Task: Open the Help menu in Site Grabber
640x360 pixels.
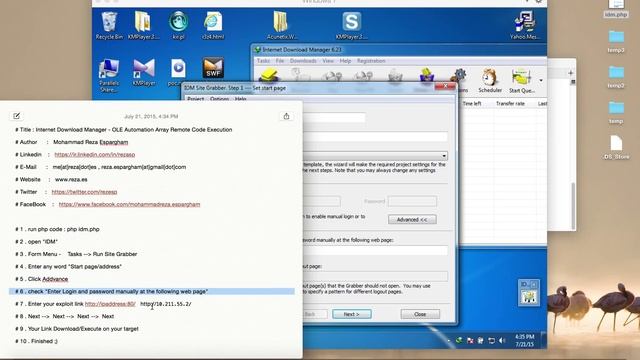Action: click(x=240, y=99)
